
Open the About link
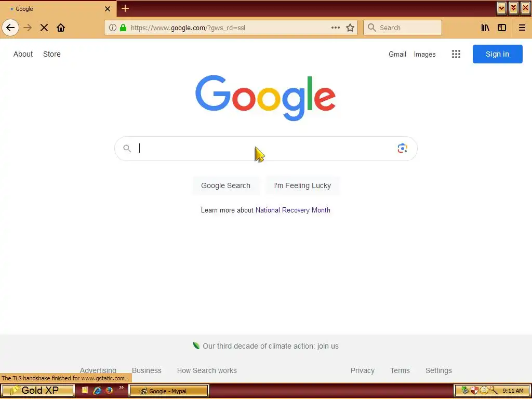click(23, 54)
